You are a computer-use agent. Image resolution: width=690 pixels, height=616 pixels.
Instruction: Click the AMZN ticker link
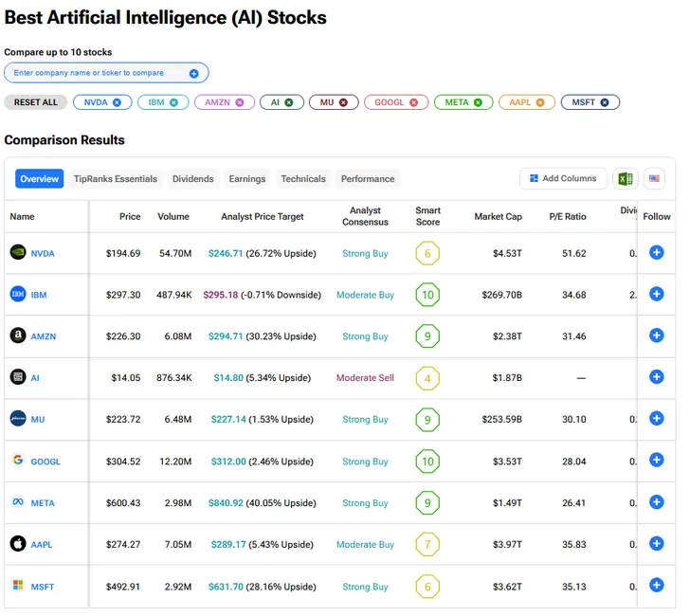pos(45,336)
